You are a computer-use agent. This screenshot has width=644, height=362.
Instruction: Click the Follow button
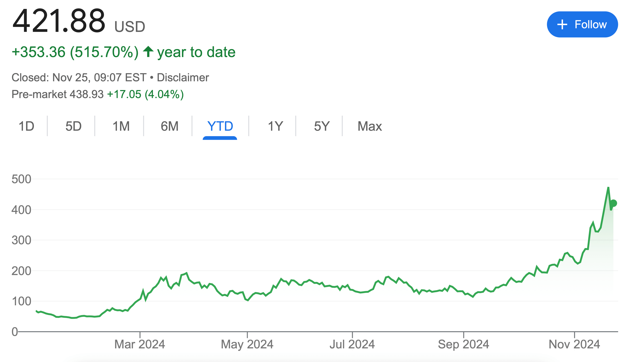[582, 25]
